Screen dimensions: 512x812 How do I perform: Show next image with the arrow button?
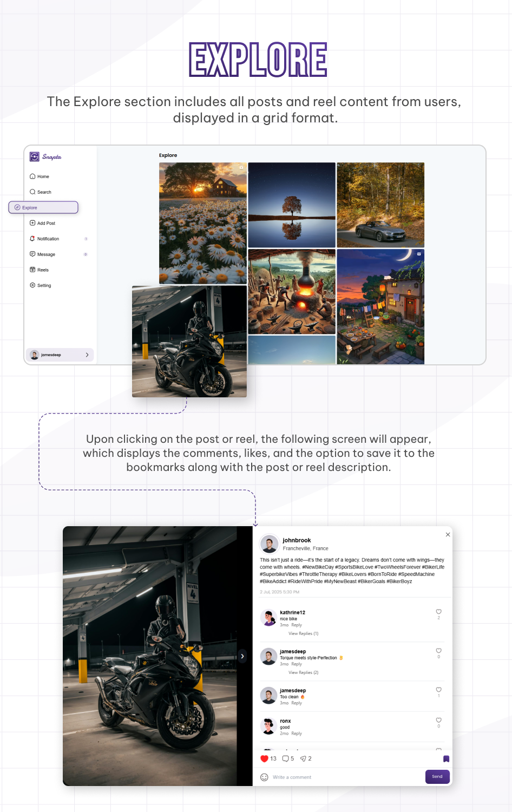point(242,656)
